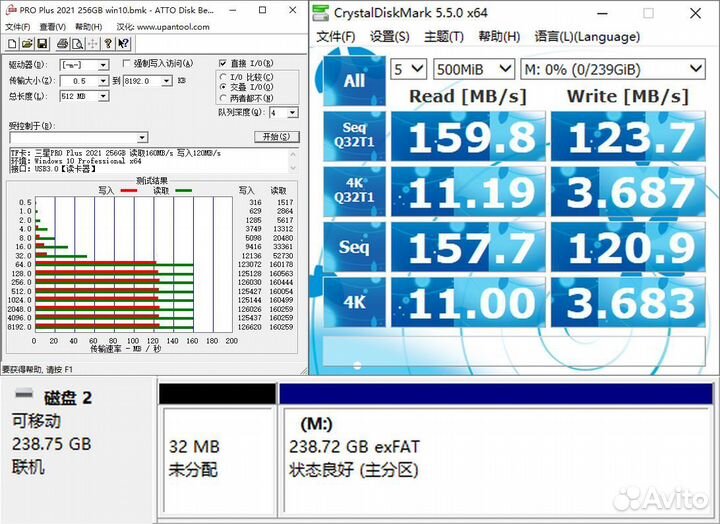Click the description box scrollbar up arrow
This screenshot has width=720, height=524.
click(x=294, y=153)
